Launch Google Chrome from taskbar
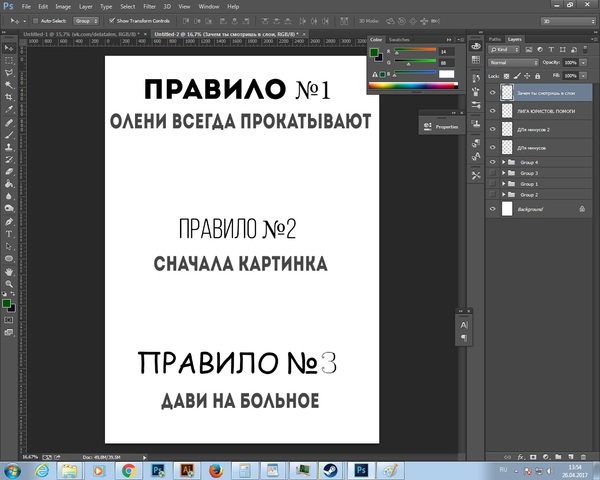The image size is (600, 480). 129,470
